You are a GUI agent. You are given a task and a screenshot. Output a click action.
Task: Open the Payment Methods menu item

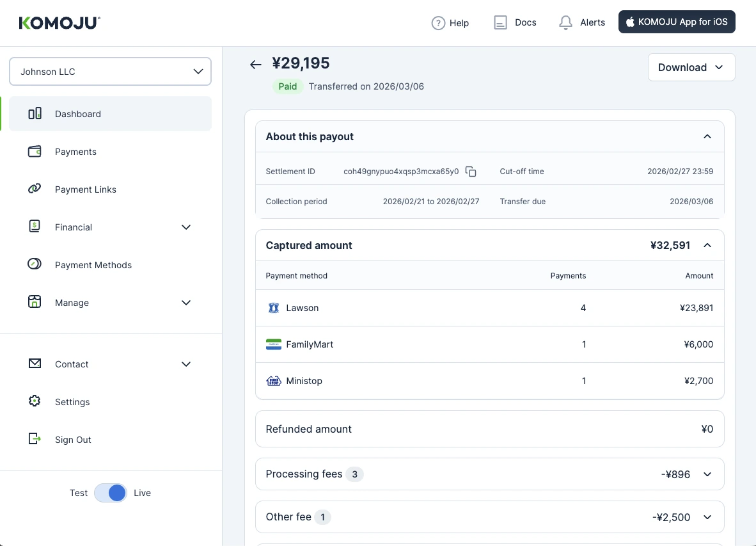[x=111, y=265]
